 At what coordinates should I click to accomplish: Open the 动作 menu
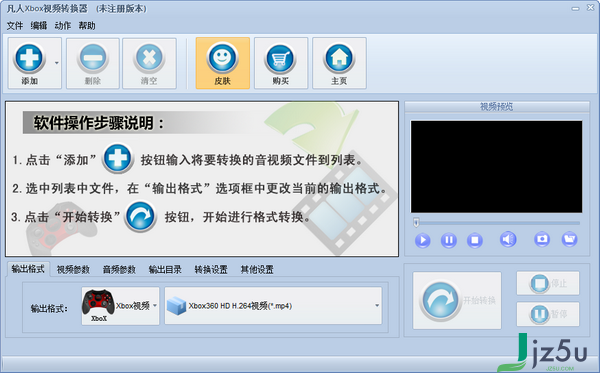(63, 26)
